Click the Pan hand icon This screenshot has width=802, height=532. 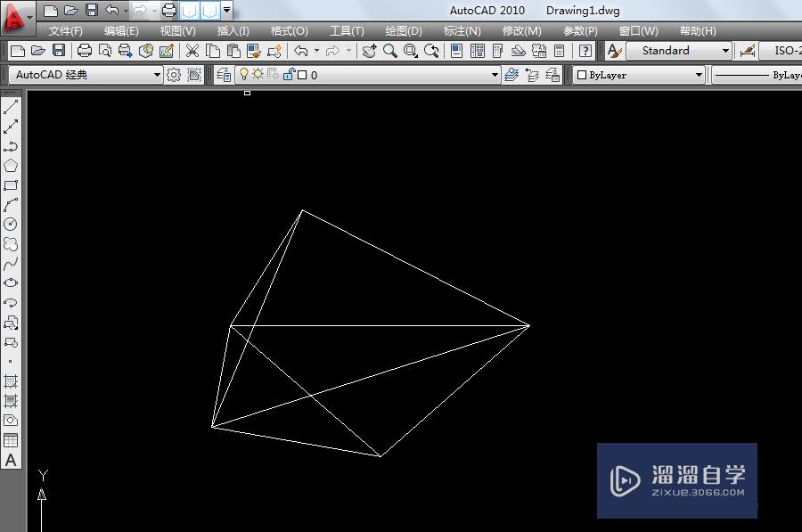click(x=369, y=51)
